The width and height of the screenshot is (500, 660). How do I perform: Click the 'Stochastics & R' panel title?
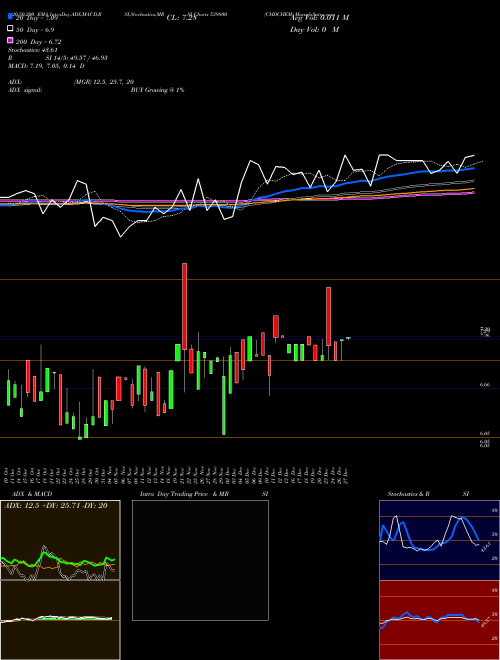click(x=408, y=494)
